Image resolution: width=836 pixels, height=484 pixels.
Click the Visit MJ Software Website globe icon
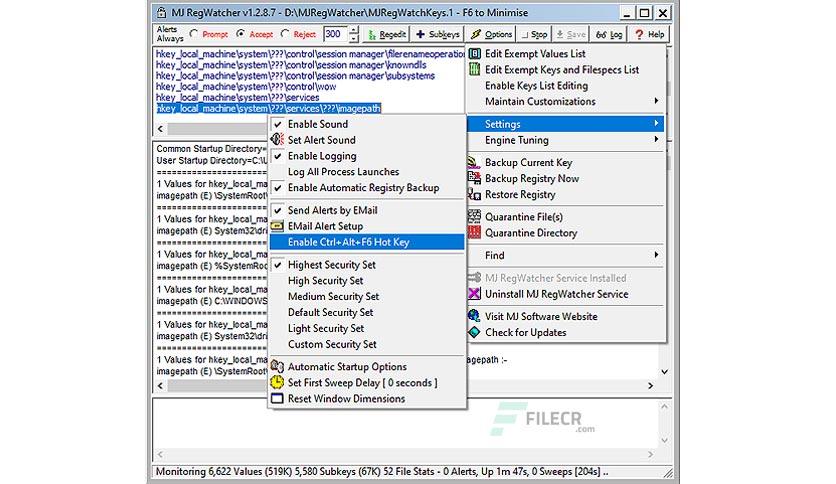coord(474,316)
